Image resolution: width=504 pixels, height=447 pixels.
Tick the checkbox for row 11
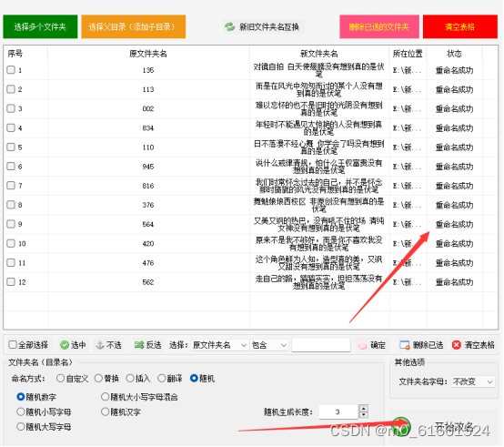[11, 262]
